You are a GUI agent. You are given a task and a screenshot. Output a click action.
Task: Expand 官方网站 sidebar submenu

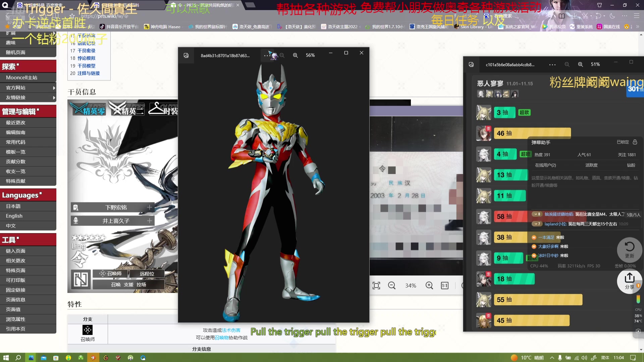54,88
